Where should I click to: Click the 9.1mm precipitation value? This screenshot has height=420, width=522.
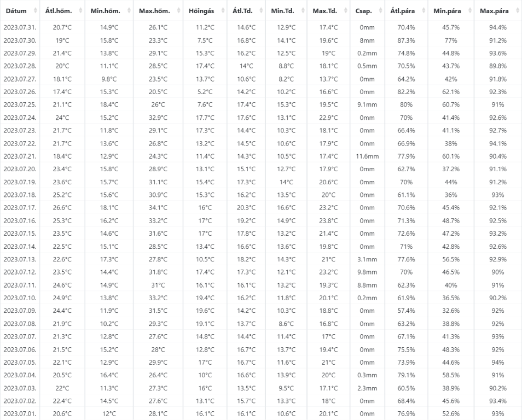367,104
